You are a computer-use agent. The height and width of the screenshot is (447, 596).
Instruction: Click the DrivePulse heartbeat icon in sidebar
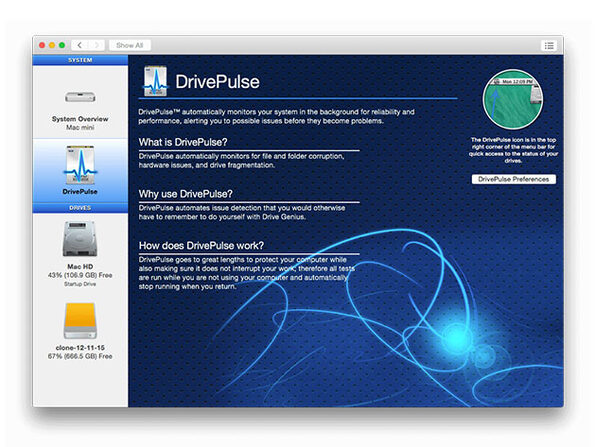click(x=80, y=165)
